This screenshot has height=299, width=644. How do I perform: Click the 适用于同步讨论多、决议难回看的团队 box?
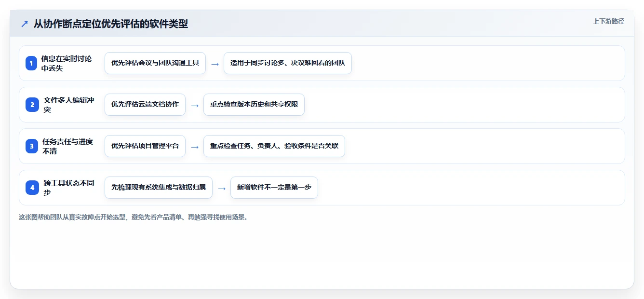tap(288, 63)
